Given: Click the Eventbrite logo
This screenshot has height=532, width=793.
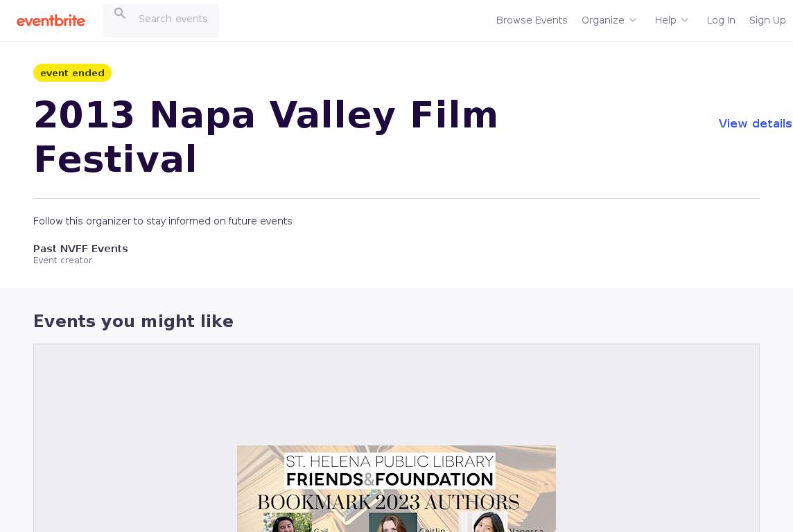Looking at the screenshot, I should click(x=51, y=21).
